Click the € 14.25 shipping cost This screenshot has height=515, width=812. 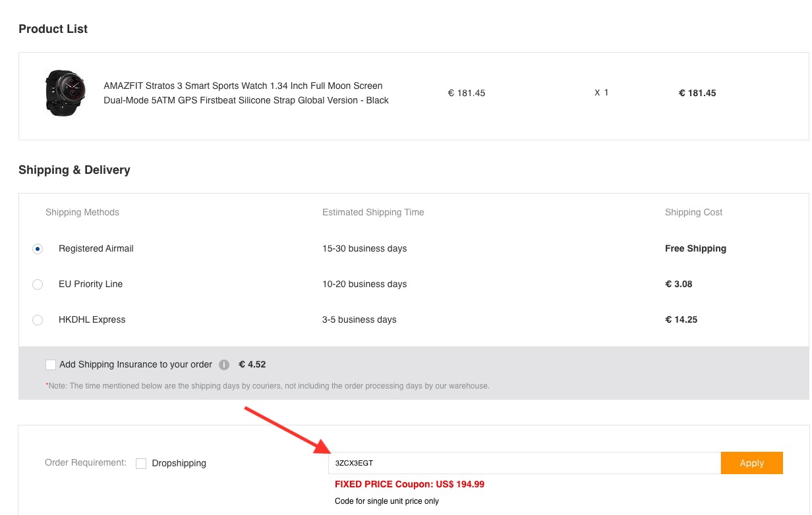681,319
